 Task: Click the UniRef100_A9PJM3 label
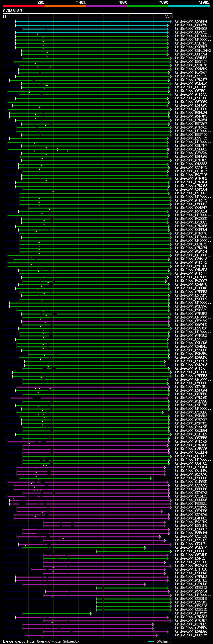(191, 117)
